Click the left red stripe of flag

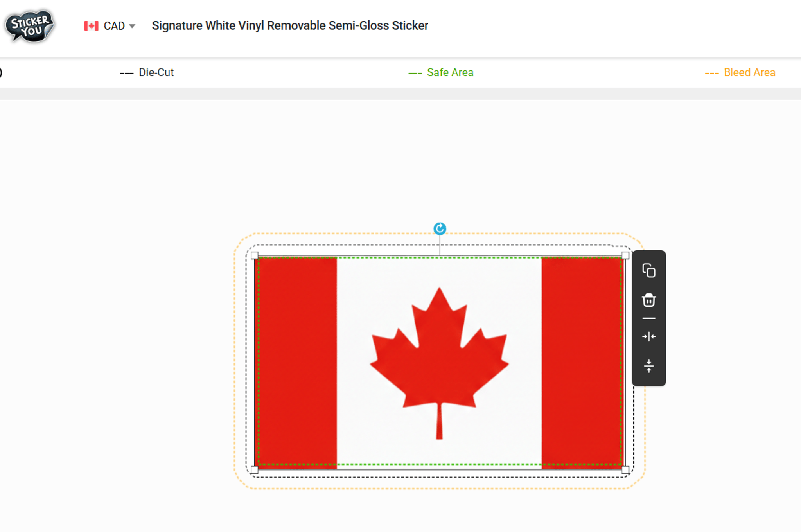tap(296, 362)
